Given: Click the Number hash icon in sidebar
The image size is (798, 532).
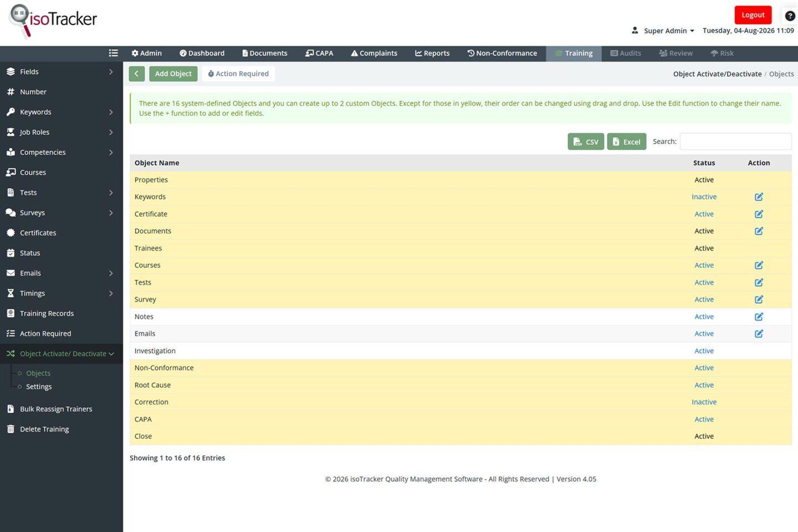Looking at the screenshot, I should pyautogui.click(x=11, y=92).
